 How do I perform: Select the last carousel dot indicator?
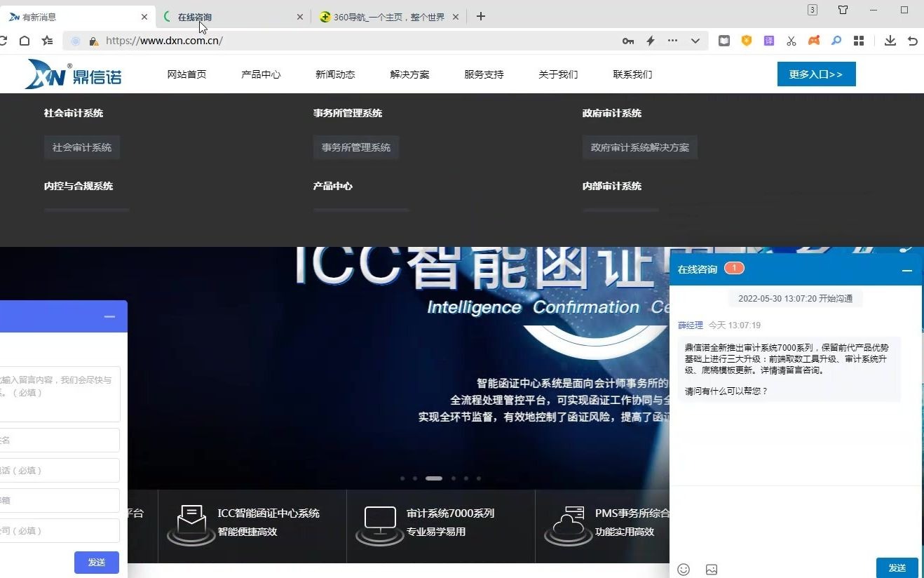point(479,478)
